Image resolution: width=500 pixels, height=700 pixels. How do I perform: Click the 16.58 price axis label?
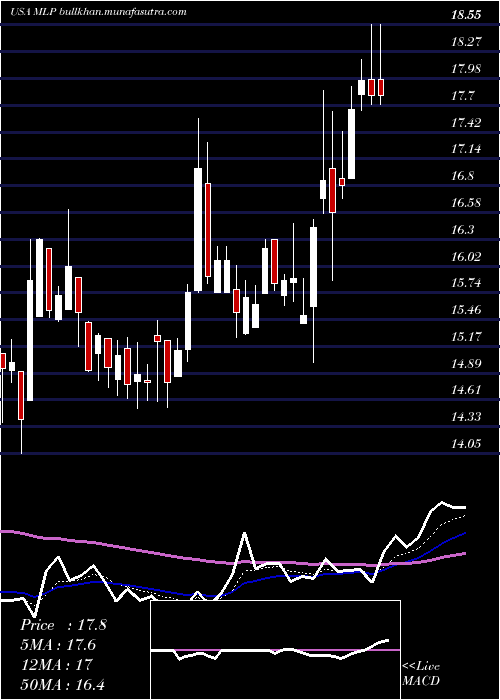coord(466,203)
